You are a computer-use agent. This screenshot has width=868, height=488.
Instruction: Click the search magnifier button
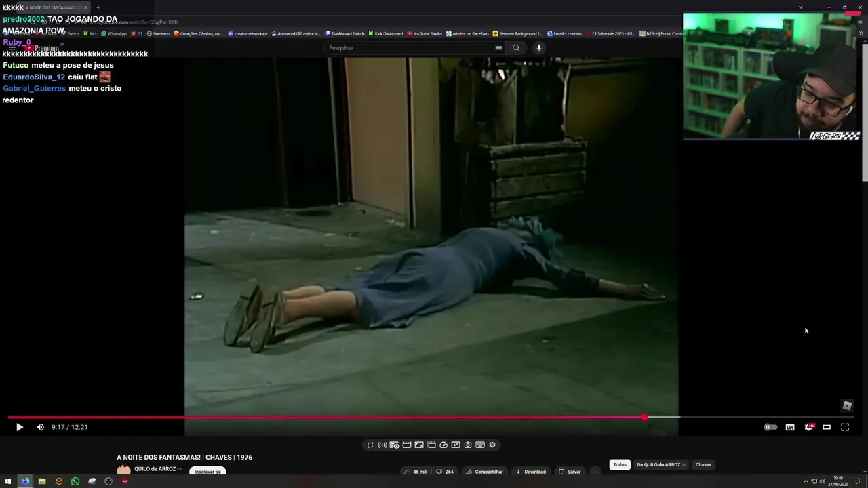coord(516,48)
